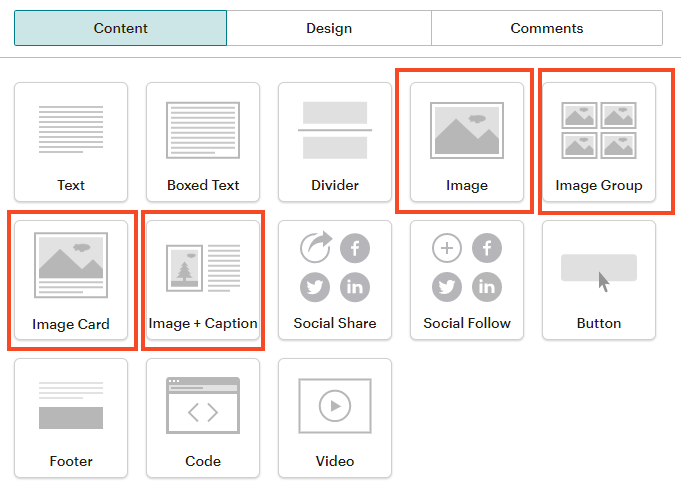Click the share arrow icon in Social Share
Image resolution: width=681 pixels, height=498 pixels.
tap(315, 248)
